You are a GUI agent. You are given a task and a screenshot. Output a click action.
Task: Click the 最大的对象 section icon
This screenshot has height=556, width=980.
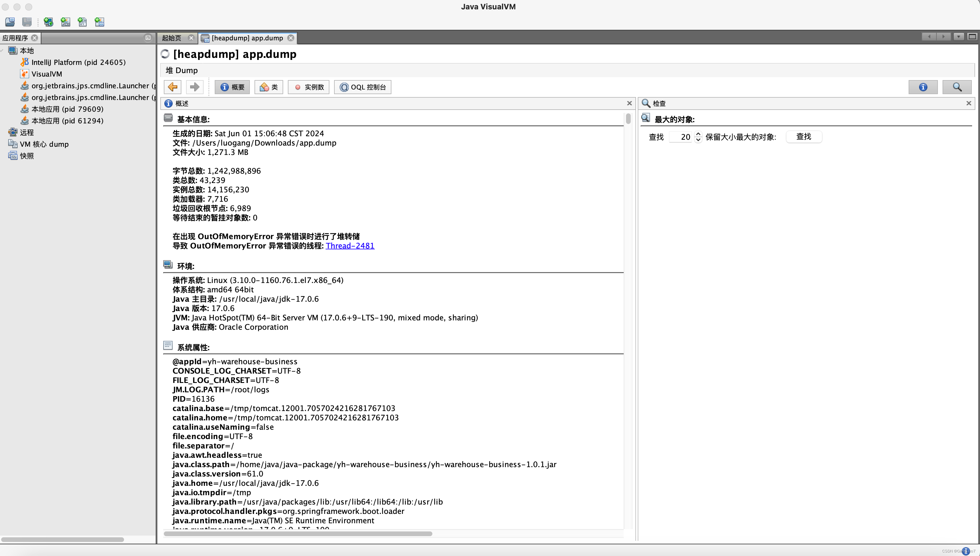646,118
